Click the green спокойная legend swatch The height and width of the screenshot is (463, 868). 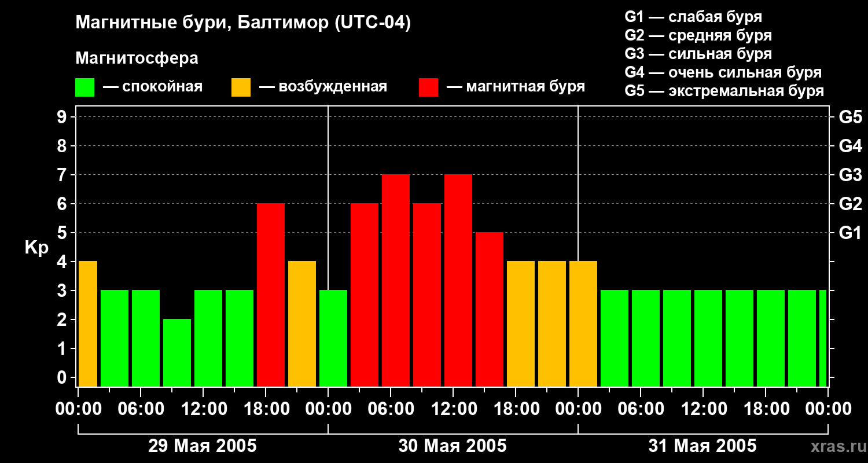pyautogui.click(x=84, y=87)
